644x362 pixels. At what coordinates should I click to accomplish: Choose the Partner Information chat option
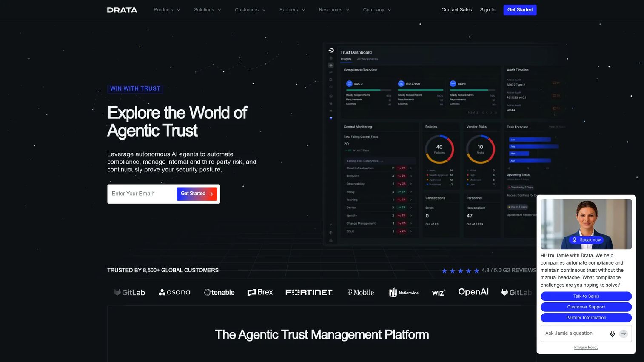point(586,317)
